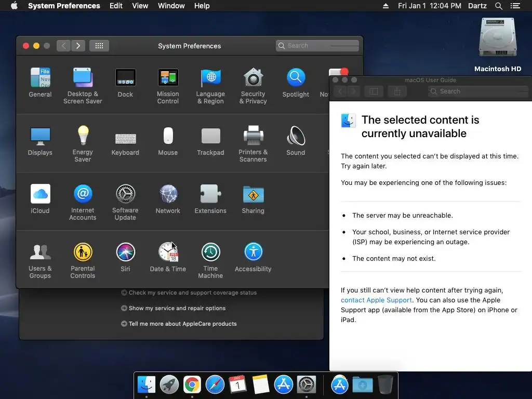Click the forward arrow in System Preferences
Screen dimensions: 532x399
tap(78, 46)
